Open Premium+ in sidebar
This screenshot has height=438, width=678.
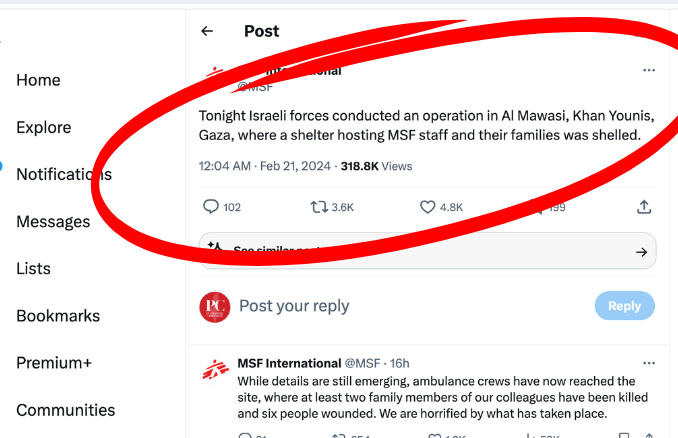click(x=56, y=362)
